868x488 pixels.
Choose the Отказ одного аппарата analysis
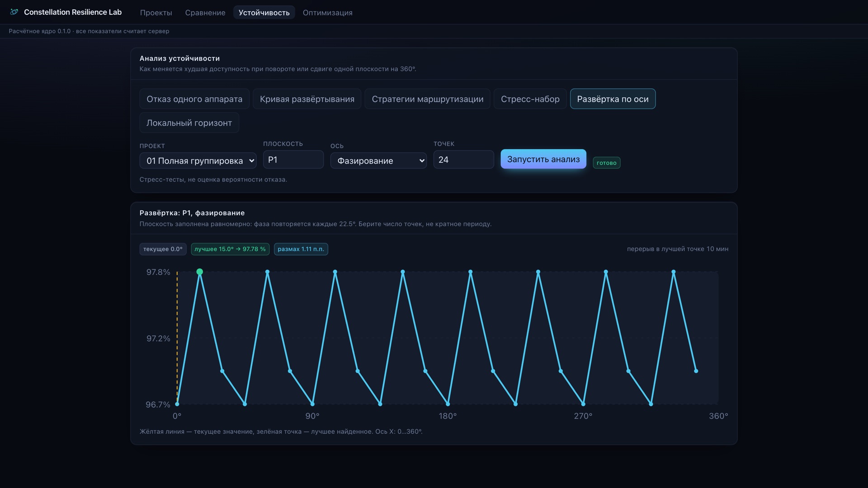[194, 99]
